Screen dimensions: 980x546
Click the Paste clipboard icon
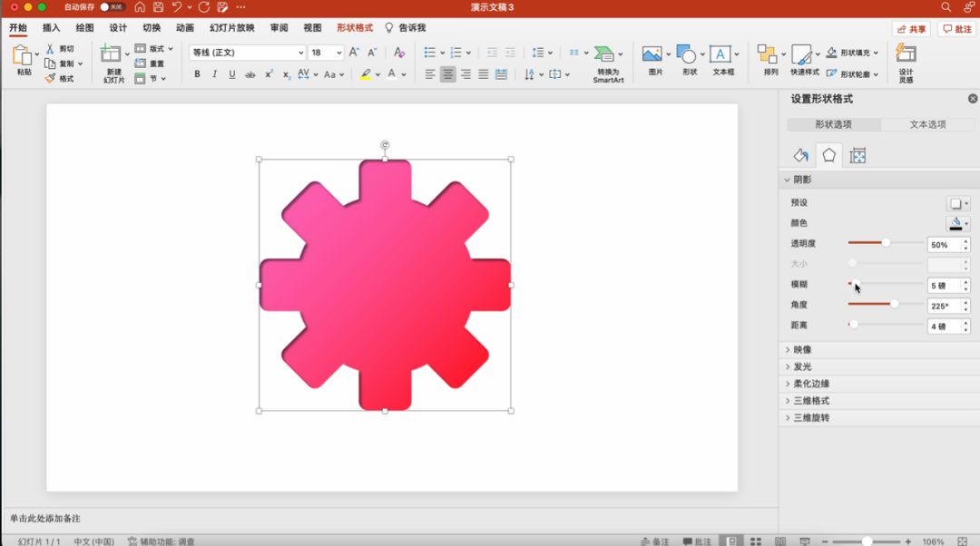click(x=23, y=55)
